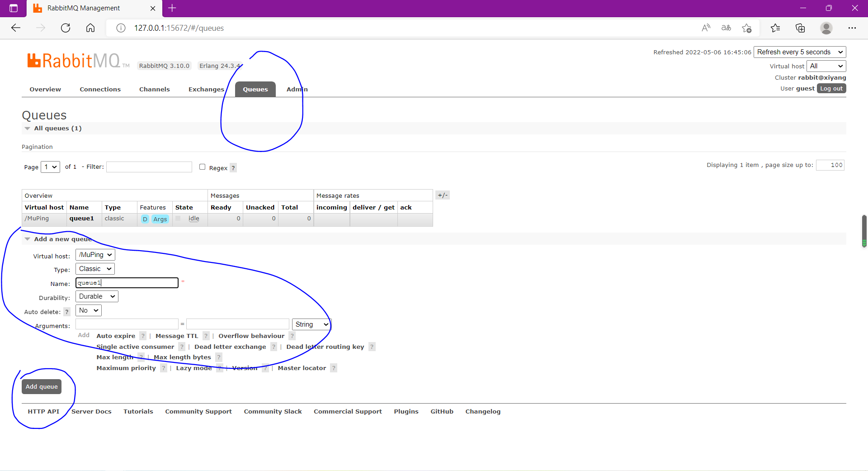Switch to the Channels tab
Viewport: 868px width, 471px height.
(155, 89)
